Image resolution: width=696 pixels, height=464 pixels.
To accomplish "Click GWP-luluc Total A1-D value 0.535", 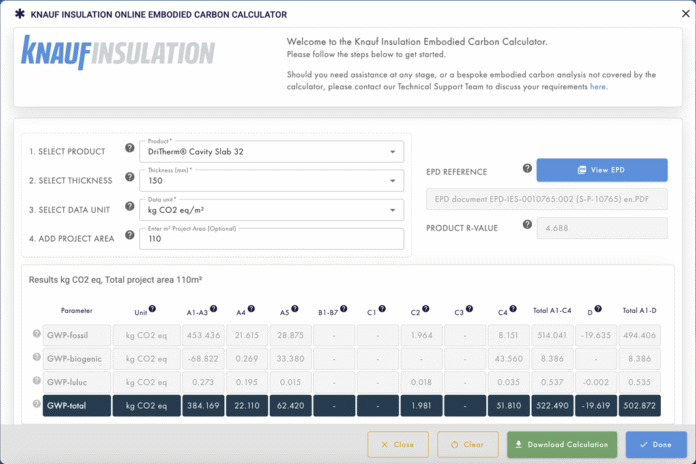I will pyautogui.click(x=640, y=382).
